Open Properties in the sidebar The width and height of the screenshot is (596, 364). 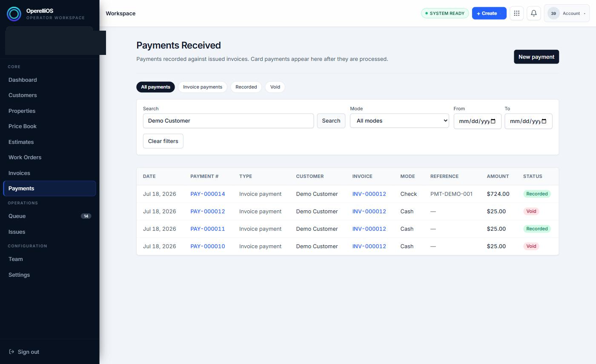(x=49, y=111)
